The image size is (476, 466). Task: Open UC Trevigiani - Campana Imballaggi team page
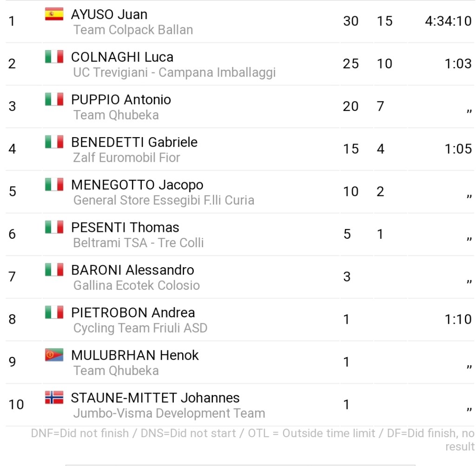pyautogui.click(x=174, y=72)
